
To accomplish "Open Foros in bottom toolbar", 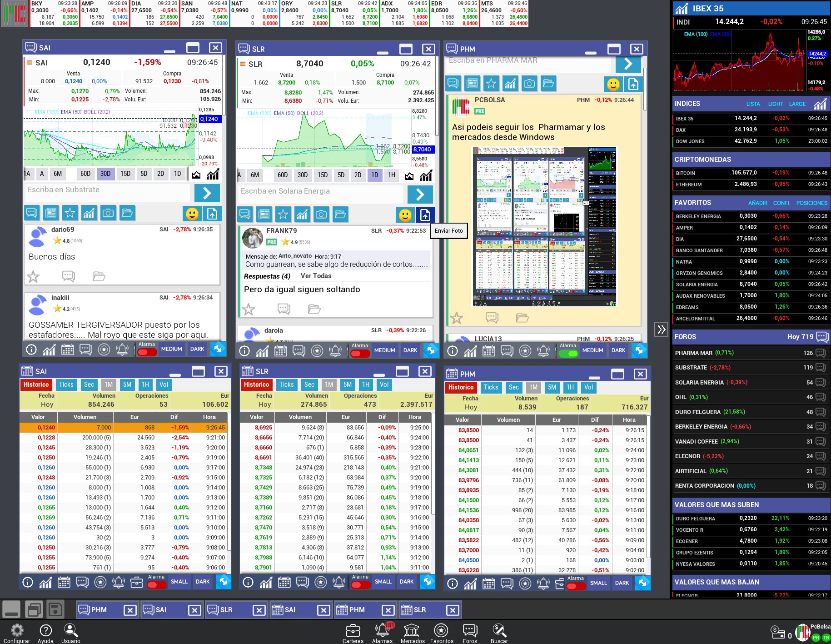I will click(470, 633).
